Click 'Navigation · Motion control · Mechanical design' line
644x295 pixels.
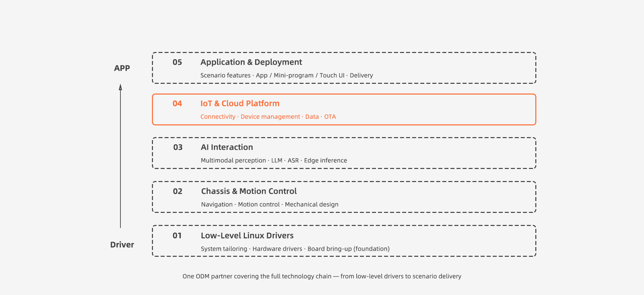(270, 204)
